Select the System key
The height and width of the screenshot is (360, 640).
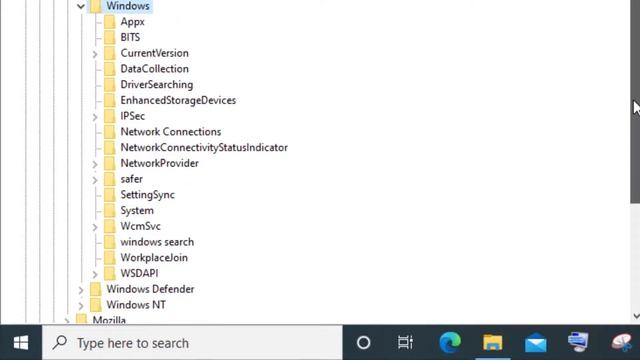pyautogui.click(x=137, y=211)
